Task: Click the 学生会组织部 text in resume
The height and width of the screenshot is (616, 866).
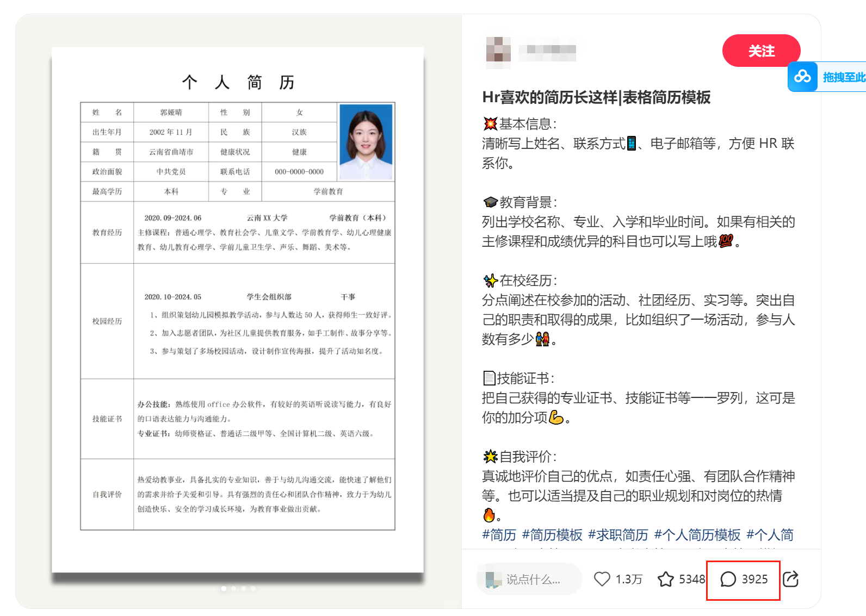Action: [269, 297]
